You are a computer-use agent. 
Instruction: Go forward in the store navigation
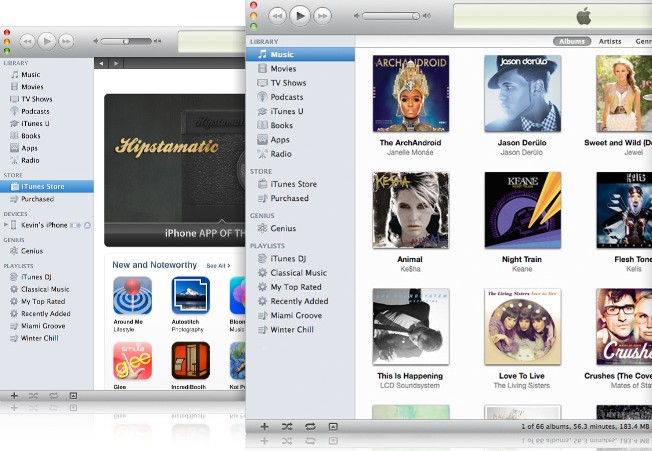[x=116, y=63]
